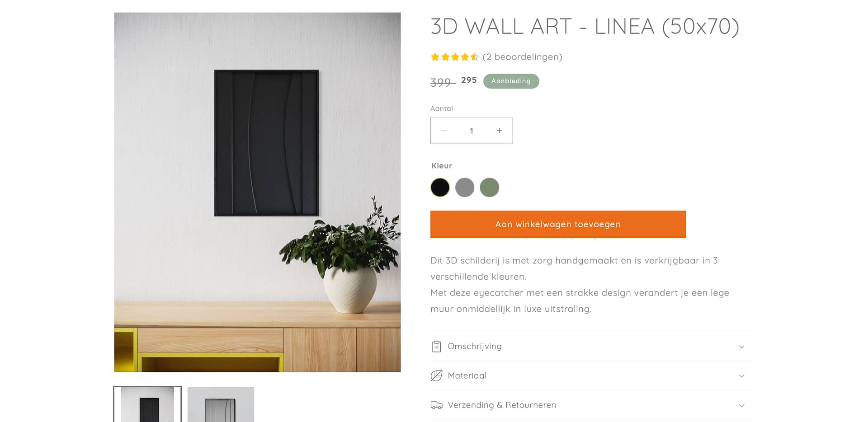
Task: Choose the grey color swatch
Action: [465, 188]
